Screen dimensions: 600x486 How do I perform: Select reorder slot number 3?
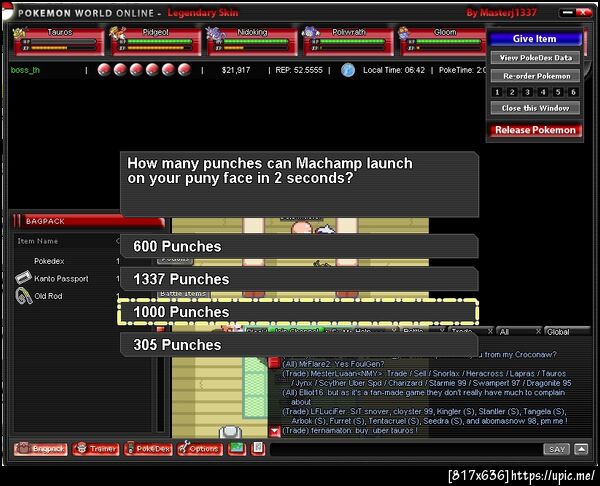click(x=527, y=92)
